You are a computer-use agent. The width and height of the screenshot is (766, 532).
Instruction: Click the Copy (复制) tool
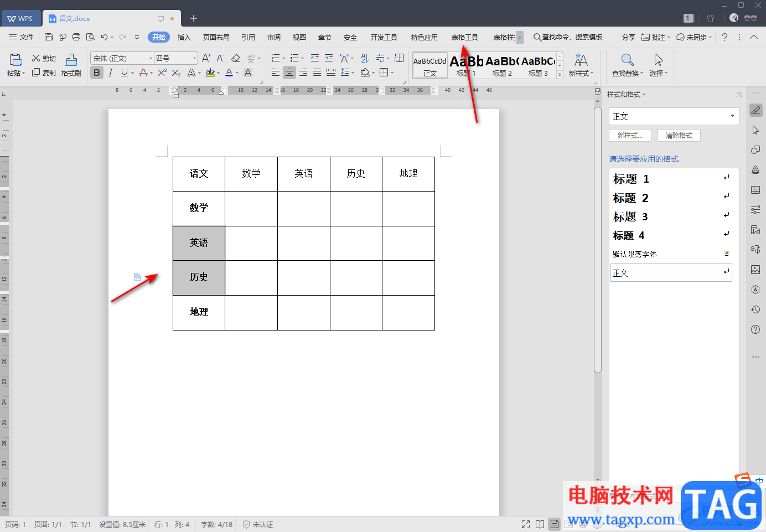coord(44,73)
